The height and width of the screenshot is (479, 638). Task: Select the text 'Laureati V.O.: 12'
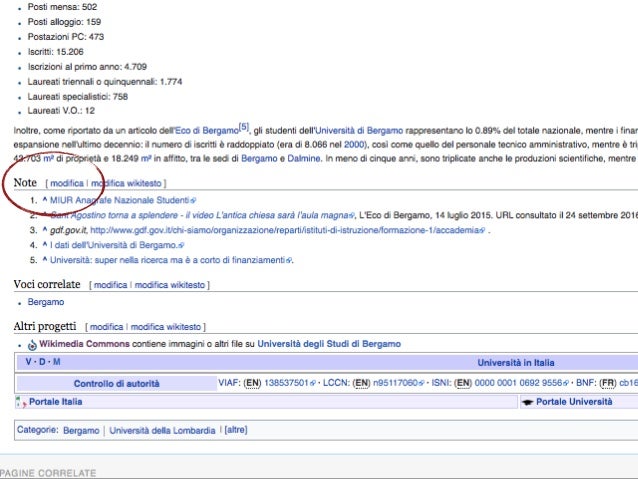tap(61, 111)
